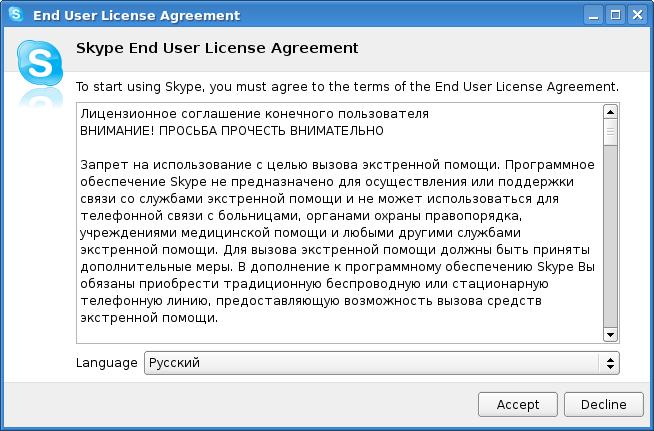Screen dimensions: 654x431
Task: Click the license text scrollbar down arrow
Action: coord(611,334)
